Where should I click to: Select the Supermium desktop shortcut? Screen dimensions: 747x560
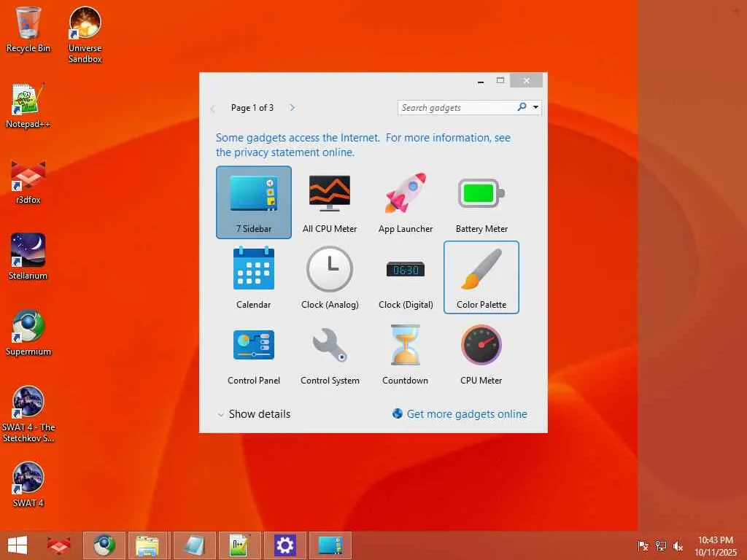coord(28,332)
